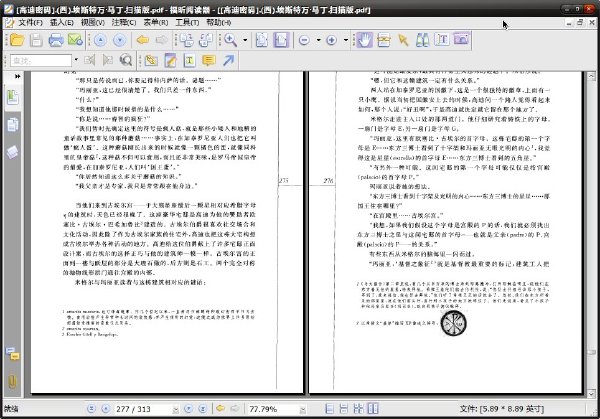Open the 帮助(H) menu
The height and width of the screenshot is (419, 600).
click(218, 23)
